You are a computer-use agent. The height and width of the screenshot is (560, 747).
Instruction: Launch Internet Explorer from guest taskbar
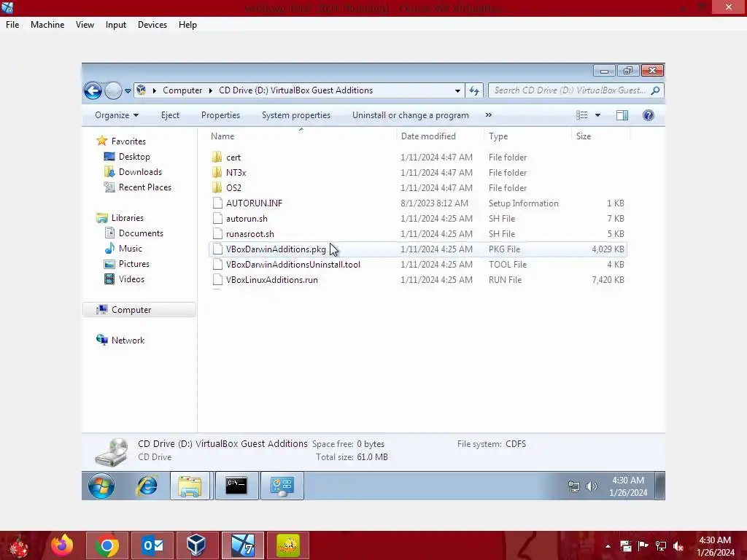[x=147, y=486]
